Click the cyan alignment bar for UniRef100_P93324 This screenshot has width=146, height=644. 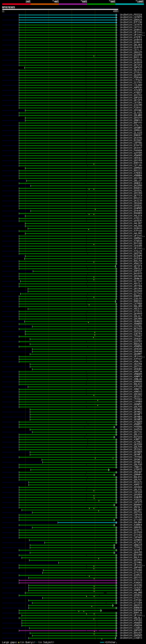(68, 15)
